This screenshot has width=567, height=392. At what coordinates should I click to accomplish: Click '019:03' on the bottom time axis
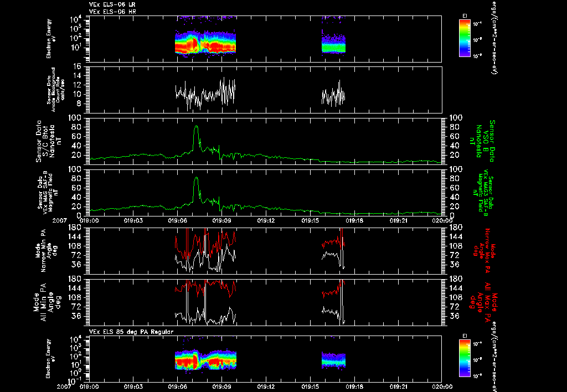[x=133, y=386]
